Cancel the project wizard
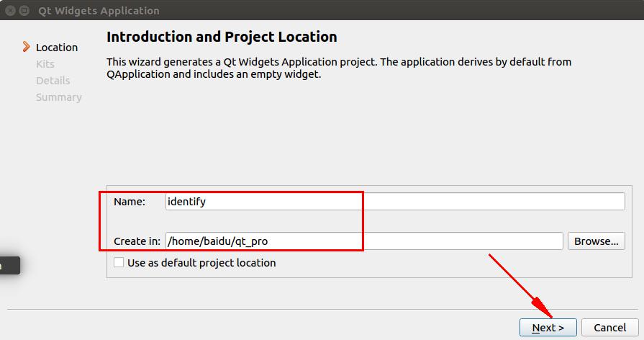Image resolution: width=644 pixels, height=340 pixels. (609, 328)
